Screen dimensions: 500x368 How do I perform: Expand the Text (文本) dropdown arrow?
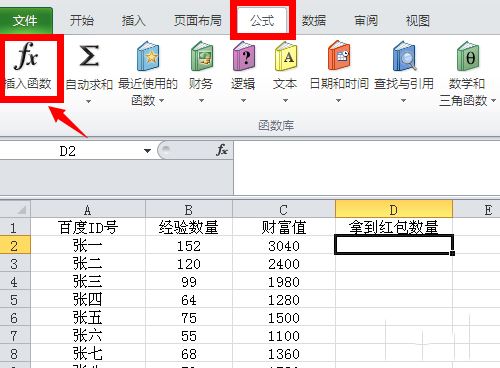coord(285,100)
